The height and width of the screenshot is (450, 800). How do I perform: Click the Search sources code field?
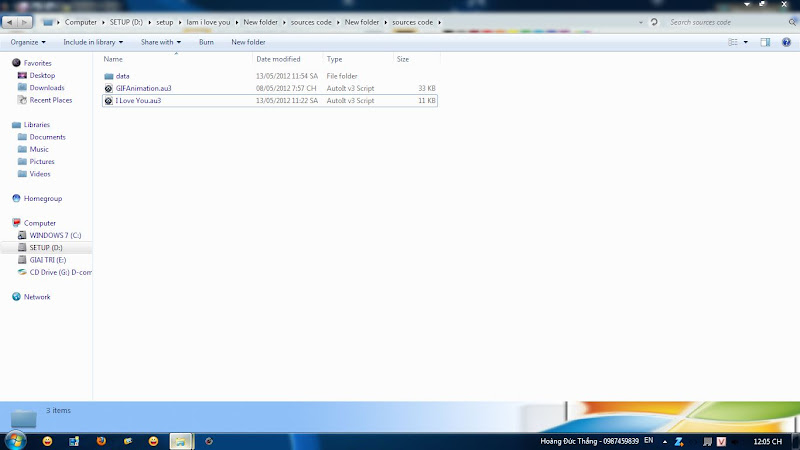(725, 21)
